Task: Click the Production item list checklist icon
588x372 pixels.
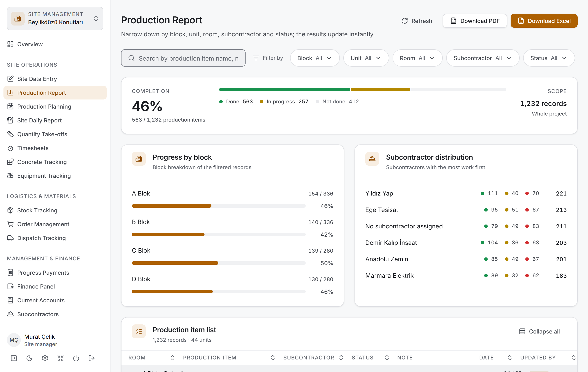Action: (139, 331)
